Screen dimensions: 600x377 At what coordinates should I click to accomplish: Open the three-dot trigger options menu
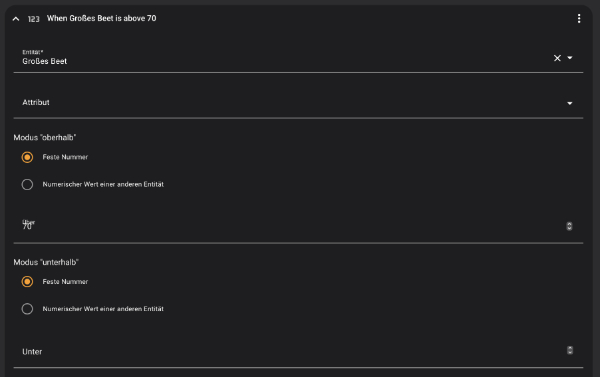[579, 18]
